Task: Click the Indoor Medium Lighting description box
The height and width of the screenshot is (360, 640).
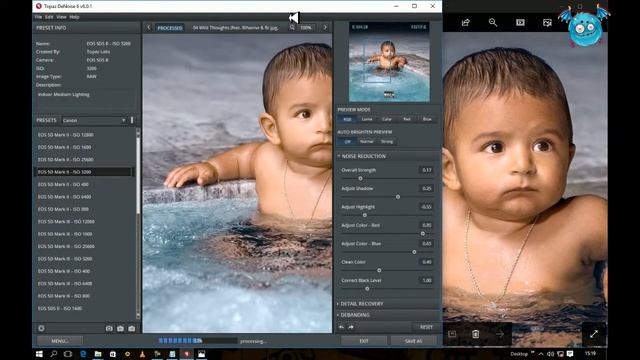Action: [x=86, y=99]
